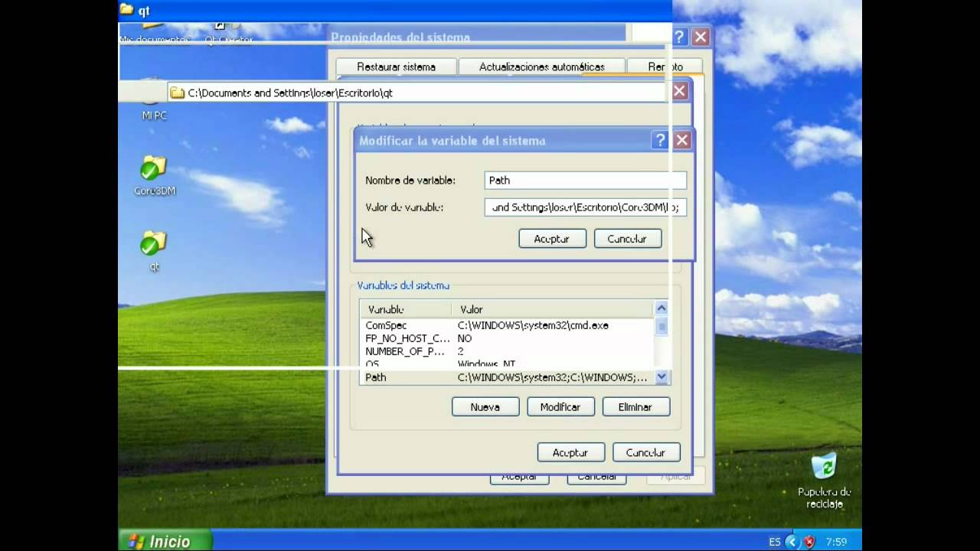This screenshot has width=980, height=551.
Task: Select the NUMBER_OF_P... variable row
Action: click(x=507, y=351)
